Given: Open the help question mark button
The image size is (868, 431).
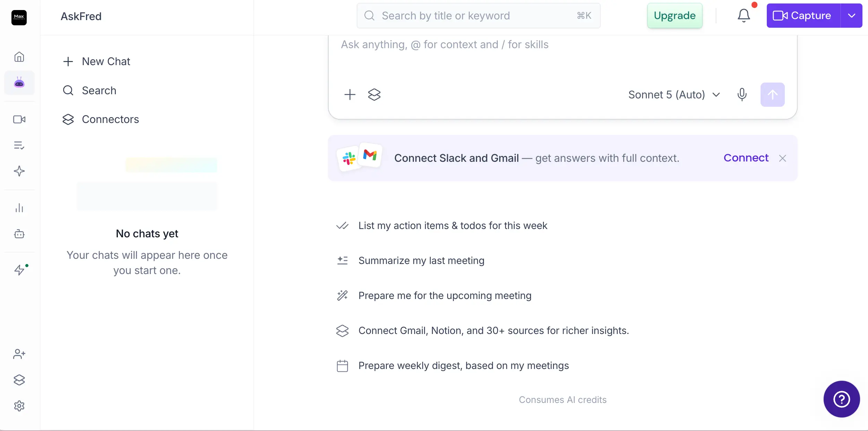Looking at the screenshot, I should (x=842, y=399).
